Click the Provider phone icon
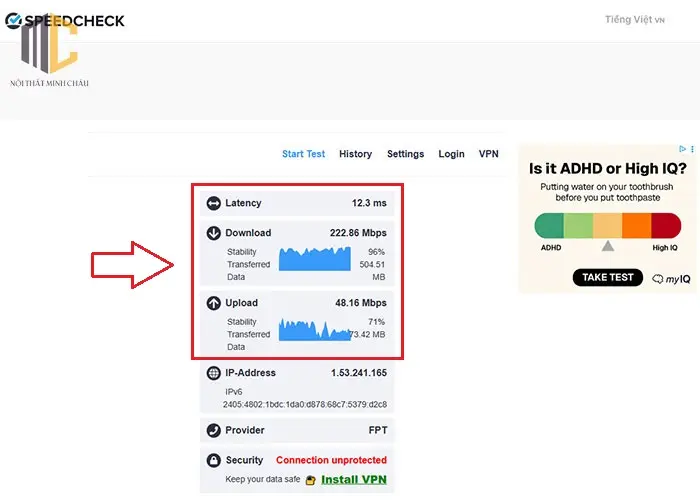The image size is (700, 500). [213, 430]
